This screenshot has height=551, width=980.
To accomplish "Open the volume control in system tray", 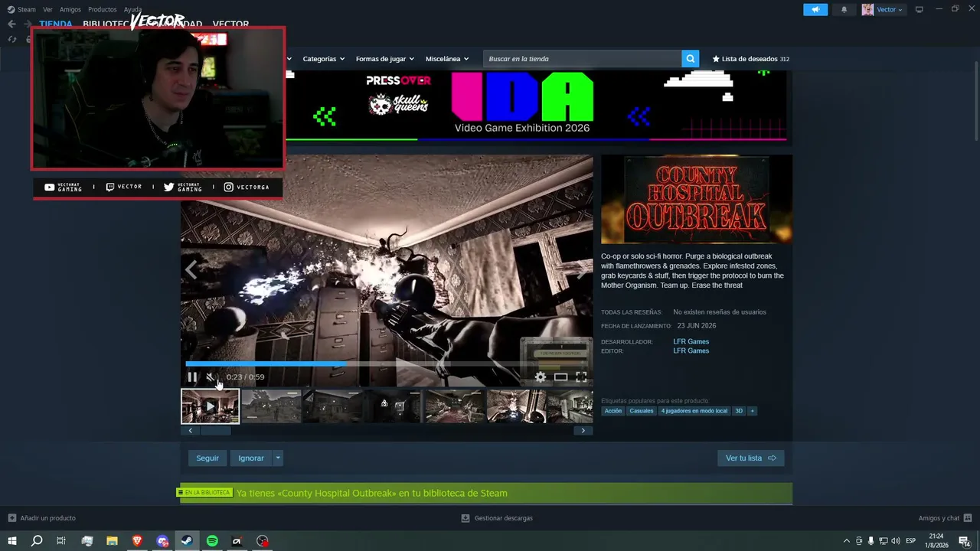I will click(896, 541).
